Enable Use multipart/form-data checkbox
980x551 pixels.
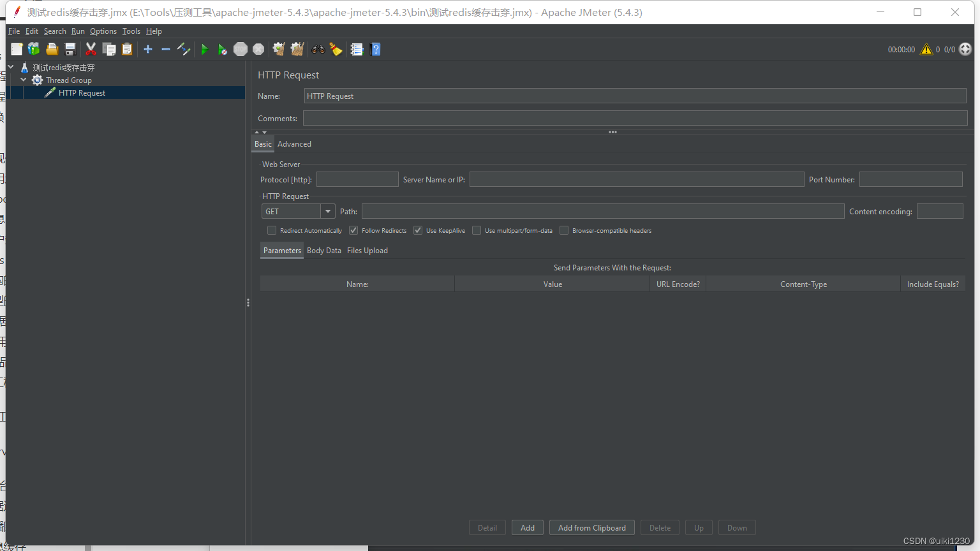click(x=477, y=230)
